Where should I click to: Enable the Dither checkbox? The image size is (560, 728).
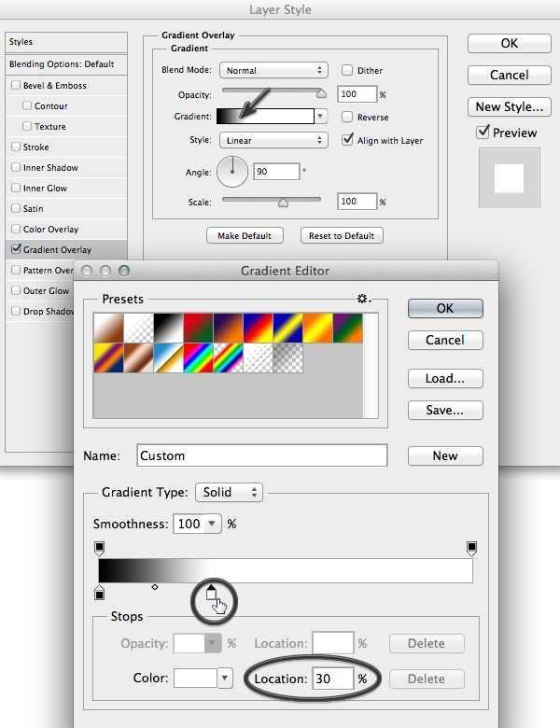347,70
